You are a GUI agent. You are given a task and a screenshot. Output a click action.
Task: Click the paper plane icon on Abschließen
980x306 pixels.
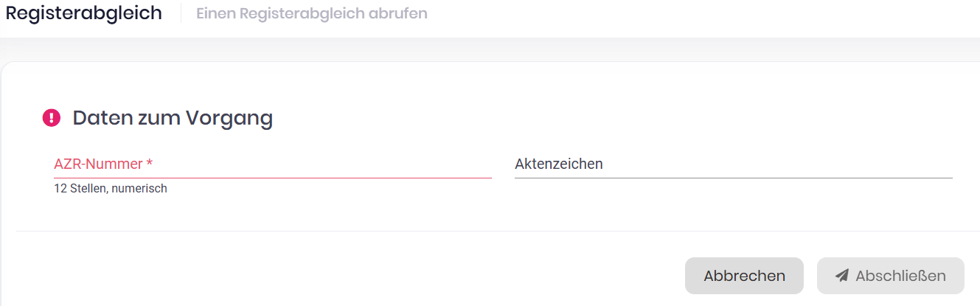coord(842,276)
